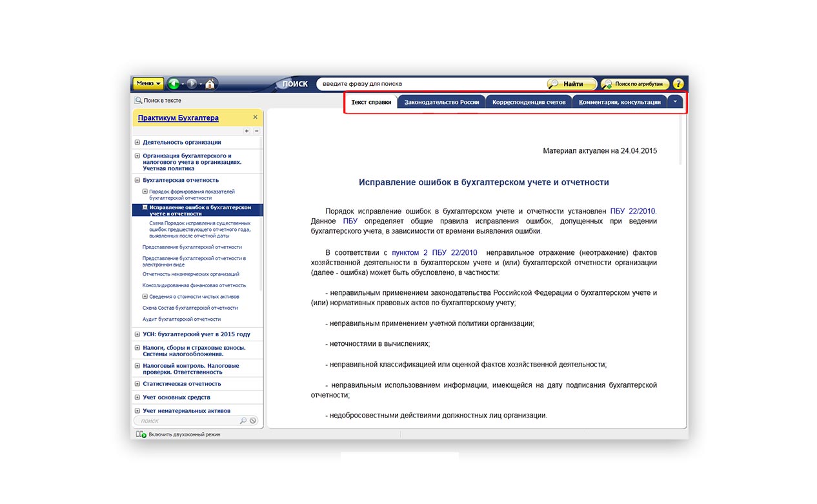Expand all tree sections with plus button

247,131
